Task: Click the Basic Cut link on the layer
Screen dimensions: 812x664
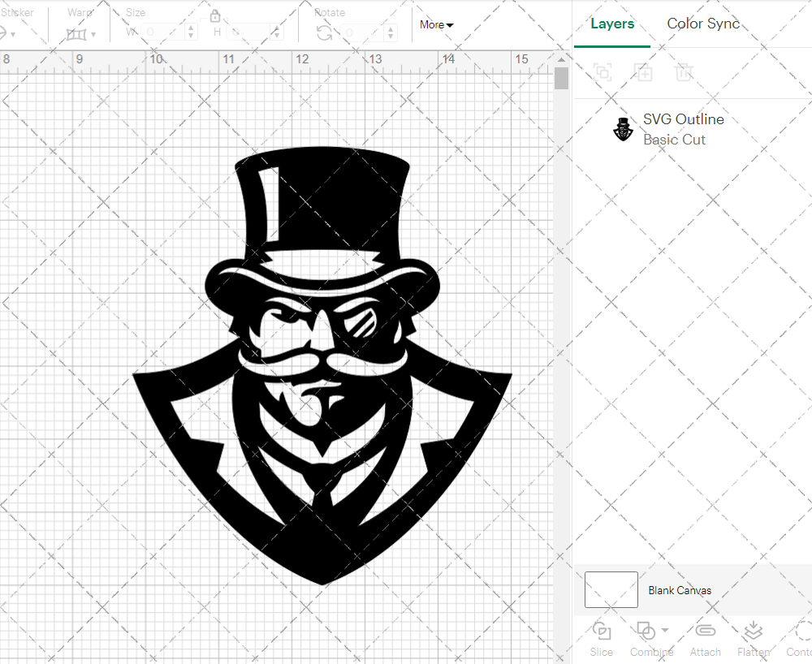Action: tap(674, 140)
